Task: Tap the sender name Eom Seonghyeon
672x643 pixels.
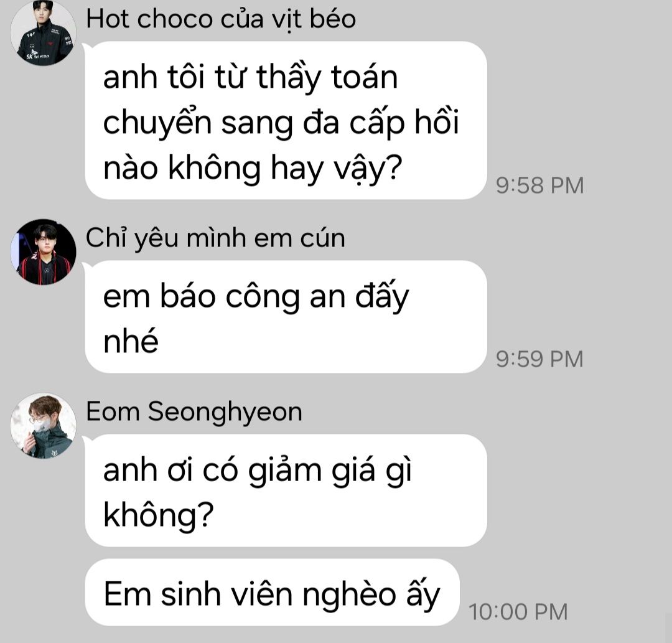Action: click(194, 412)
